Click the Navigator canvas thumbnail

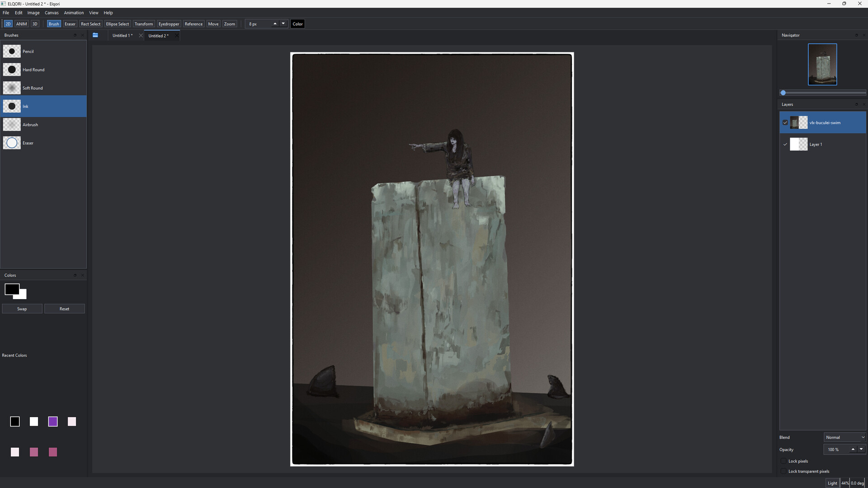click(822, 64)
